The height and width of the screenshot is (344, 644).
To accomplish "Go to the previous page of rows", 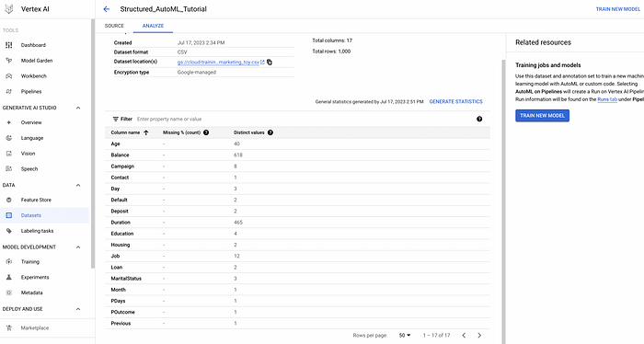I will (x=464, y=336).
